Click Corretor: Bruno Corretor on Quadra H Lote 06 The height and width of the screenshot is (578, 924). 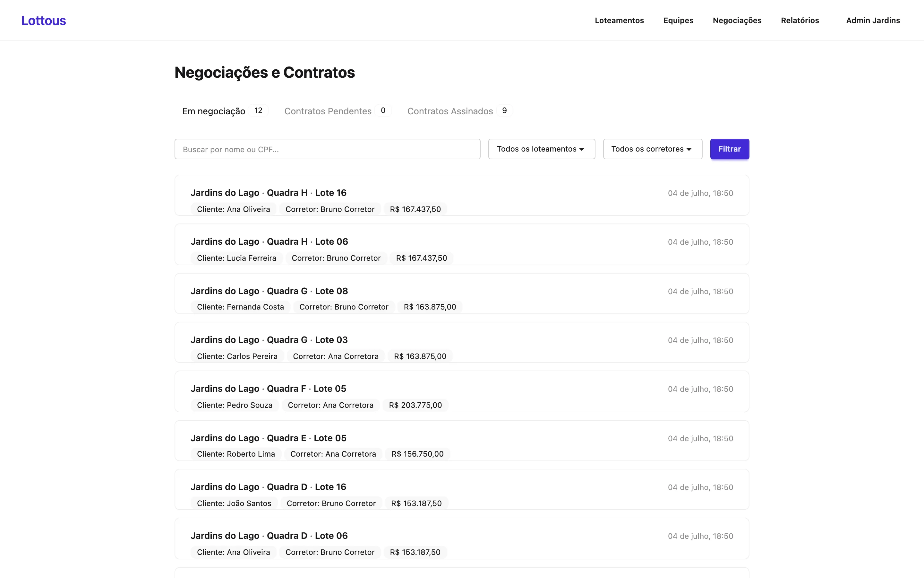point(336,258)
